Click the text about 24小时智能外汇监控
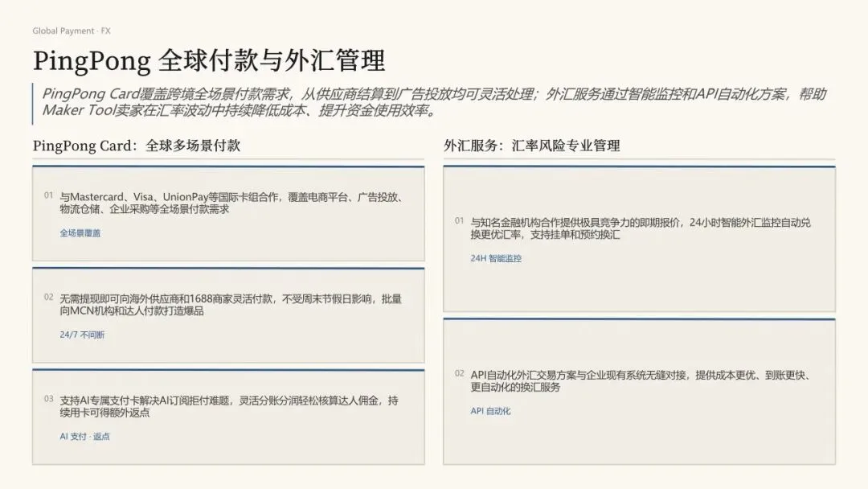The image size is (868, 489). tap(641, 228)
